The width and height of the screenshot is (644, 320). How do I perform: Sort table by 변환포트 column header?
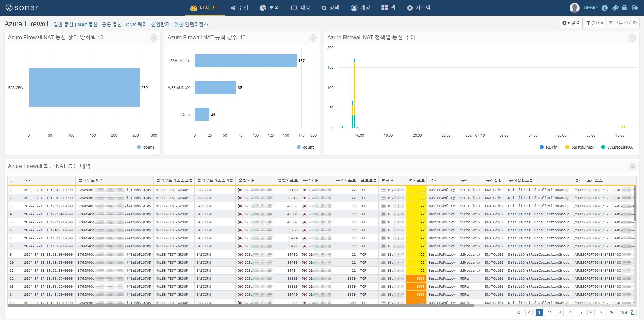(x=416, y=180)
